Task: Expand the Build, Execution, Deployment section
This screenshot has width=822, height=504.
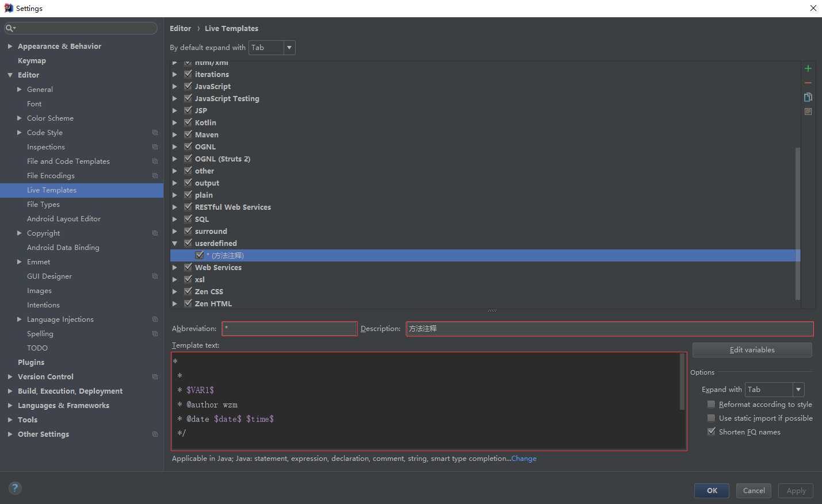Action: [x=10, y=391]
